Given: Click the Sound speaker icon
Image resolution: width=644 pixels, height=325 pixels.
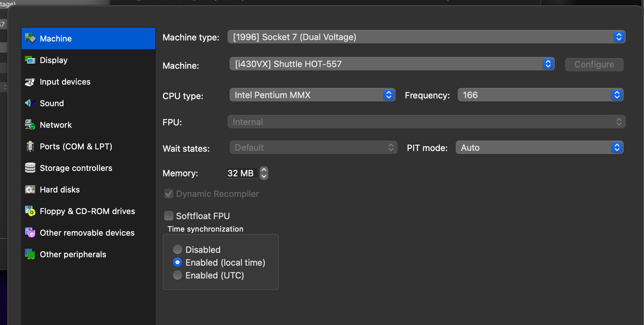Looking at the screenshot, I should click(x=30, y=103).
